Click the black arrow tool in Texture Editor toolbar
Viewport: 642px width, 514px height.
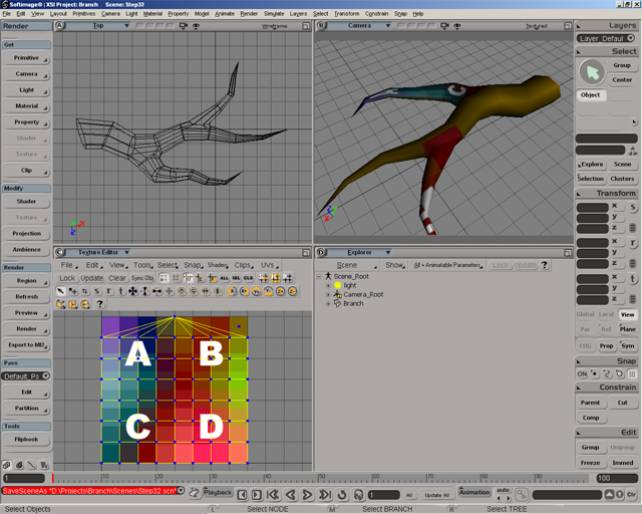point(61,291)
